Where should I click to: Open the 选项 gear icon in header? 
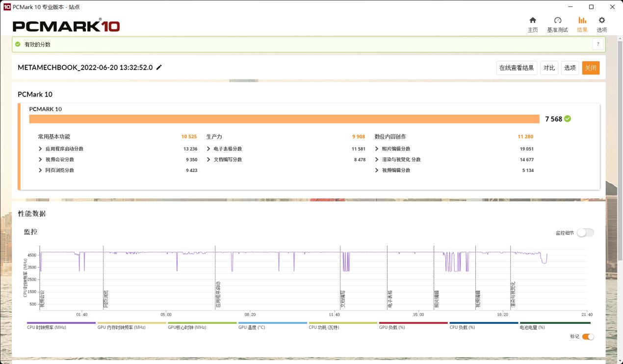tap(601, 21)
